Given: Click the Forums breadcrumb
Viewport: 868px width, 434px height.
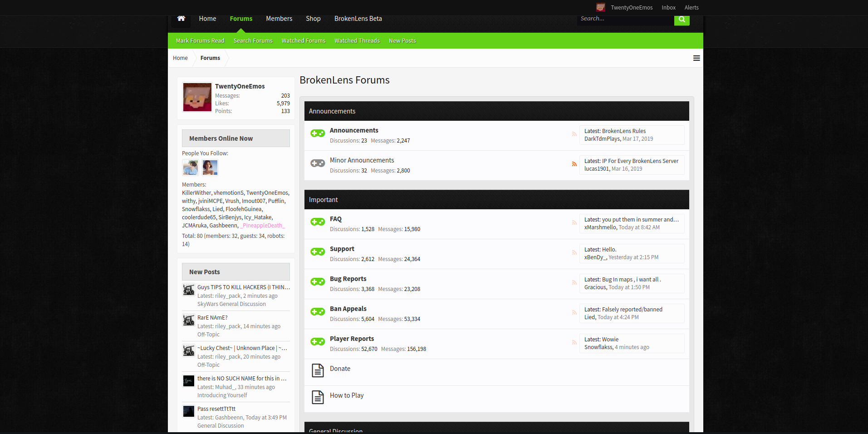Looking at the screenshot, I should pyautogui.click(x=210, y=58).
